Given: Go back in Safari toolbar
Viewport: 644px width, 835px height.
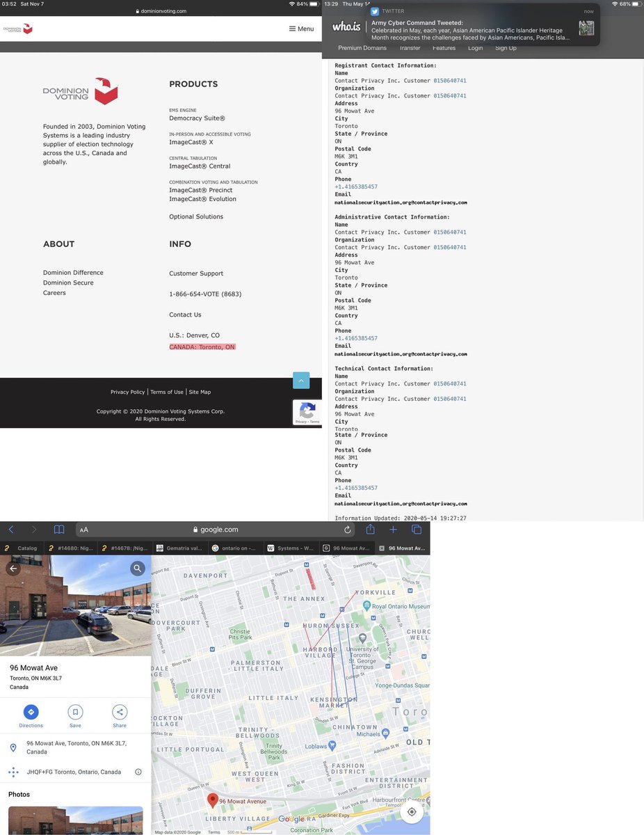Looking at the screenshot, I should [11, 530].
